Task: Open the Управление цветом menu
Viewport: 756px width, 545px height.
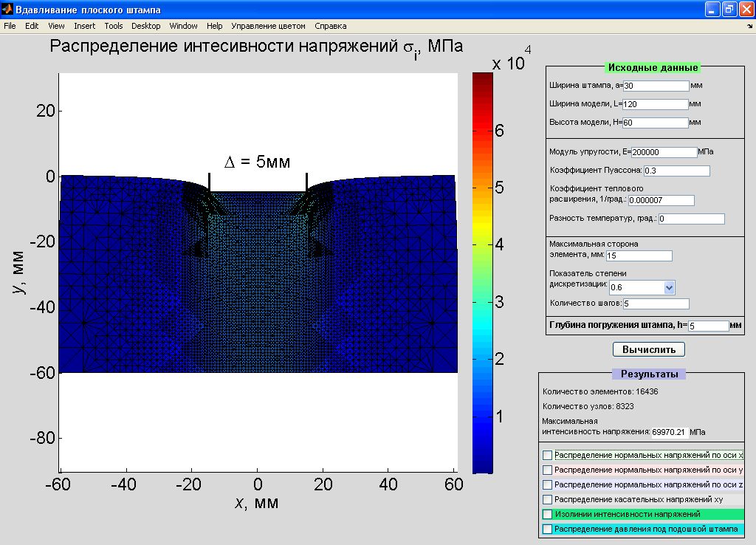Action: coord(268,26)
